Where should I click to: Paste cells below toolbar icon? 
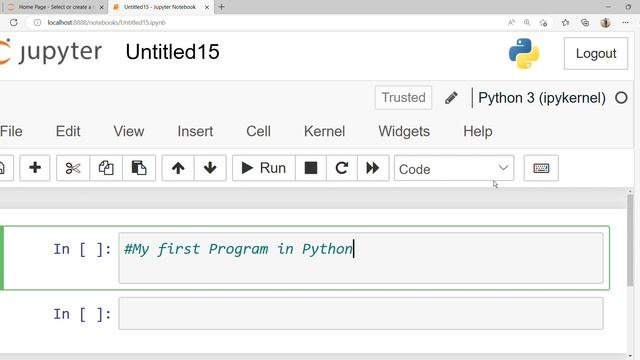pyautogui.click(x=139, y=168)
